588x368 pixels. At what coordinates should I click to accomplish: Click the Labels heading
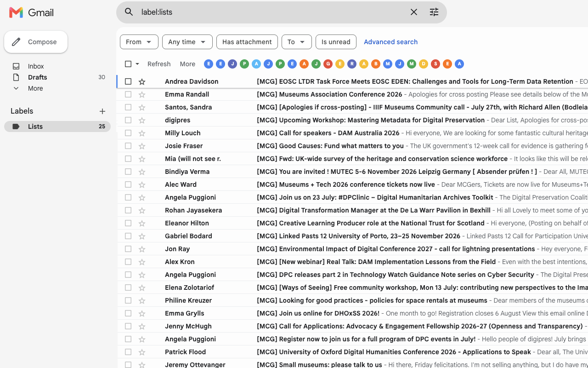pyautogui.click(x=22, y=111)
